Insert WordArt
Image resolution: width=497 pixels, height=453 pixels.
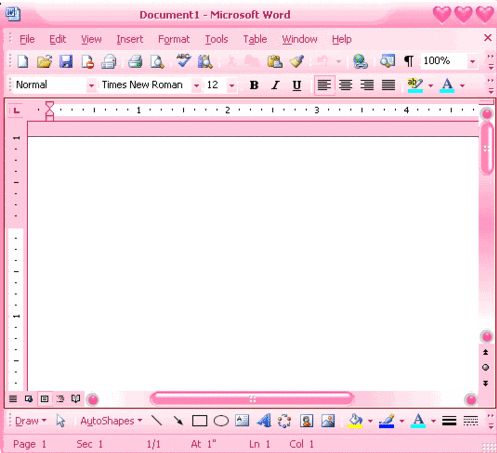[264, 420]
